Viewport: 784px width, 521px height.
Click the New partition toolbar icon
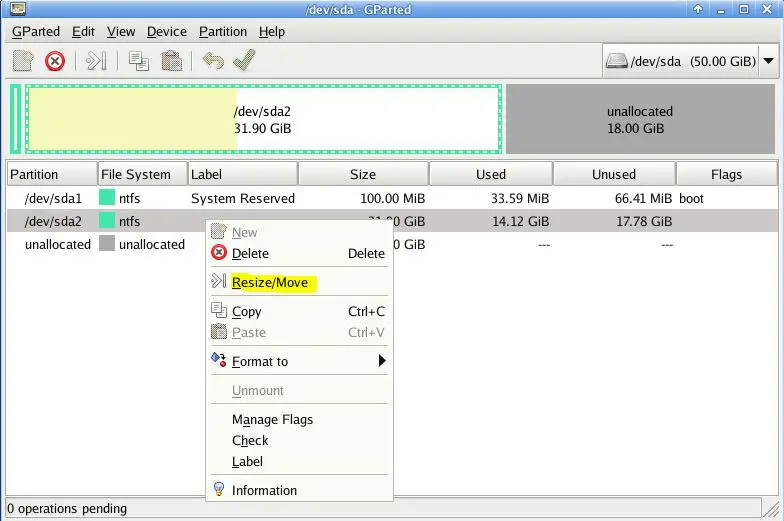[23, 61]
